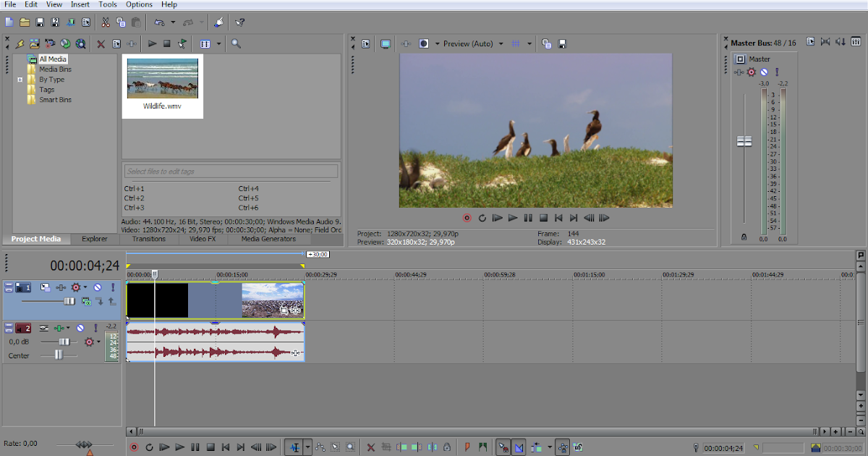The width and height of the screenshot is (868, 456).
Task: Select the Import Media lightning icon
Action: [20, 44]
